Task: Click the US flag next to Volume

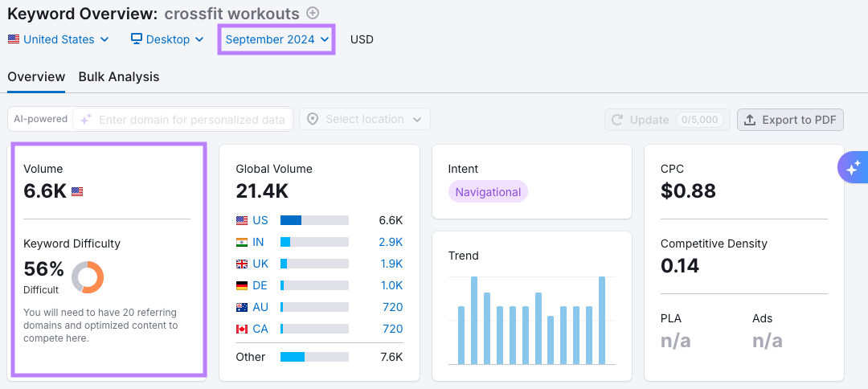Action: pos(77,191)
